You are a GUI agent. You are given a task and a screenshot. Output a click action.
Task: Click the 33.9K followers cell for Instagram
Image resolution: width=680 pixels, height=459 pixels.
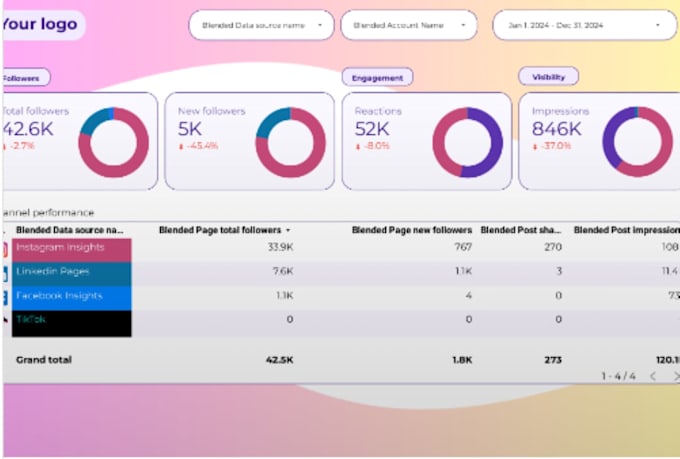point(280,247)
